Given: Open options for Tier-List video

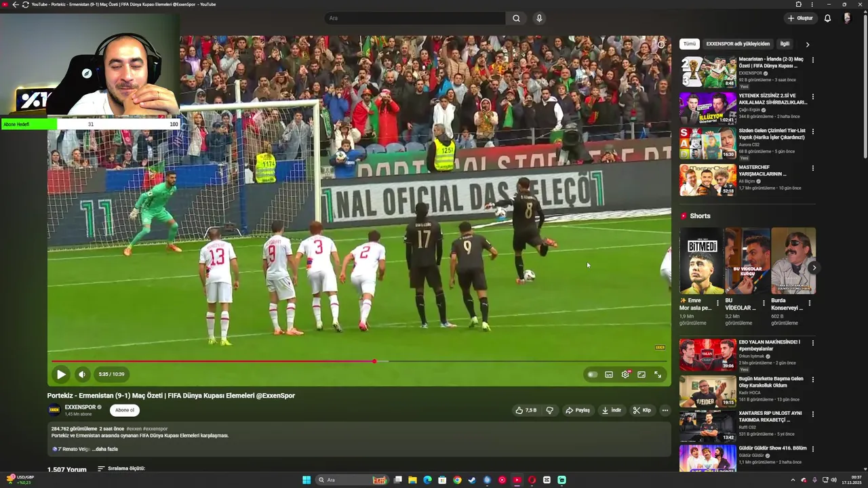Looking at the screenshot, I should tap(812, 131).
